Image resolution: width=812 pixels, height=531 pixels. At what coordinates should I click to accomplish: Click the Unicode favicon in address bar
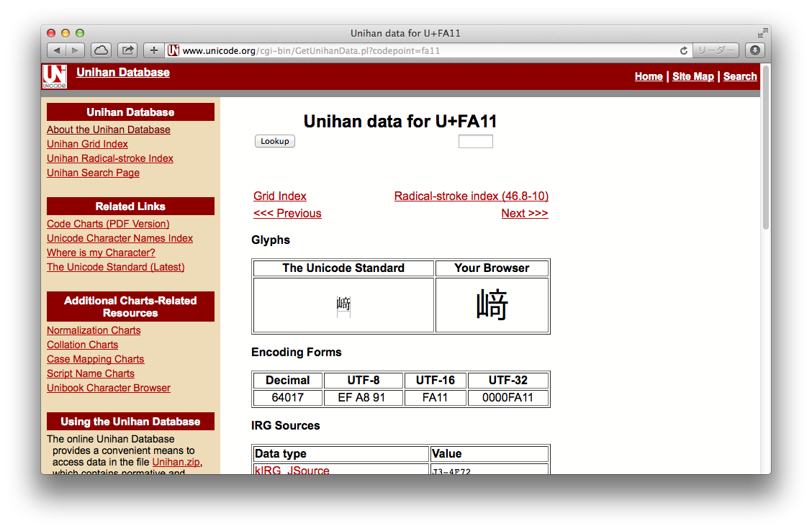173,50
